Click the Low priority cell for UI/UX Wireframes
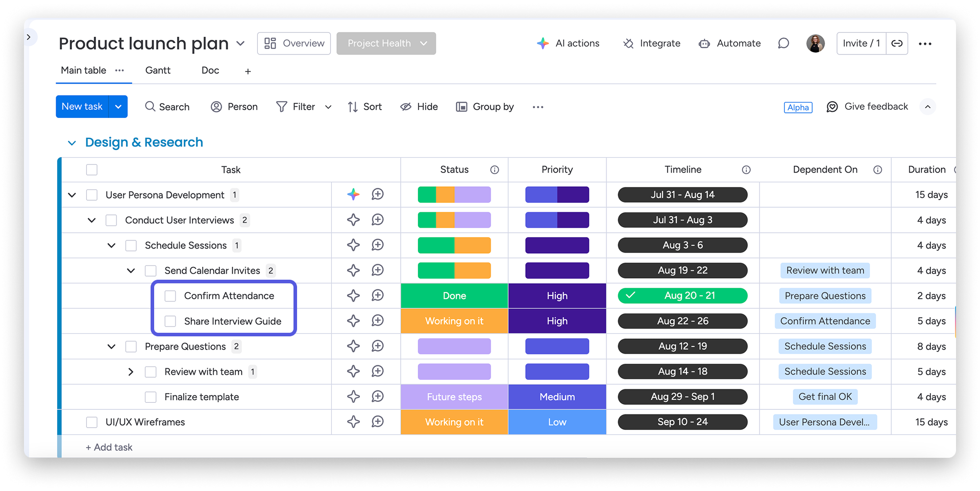Image resolution: width=980 pixels, height=491 pixels. [x=557, y=422]
